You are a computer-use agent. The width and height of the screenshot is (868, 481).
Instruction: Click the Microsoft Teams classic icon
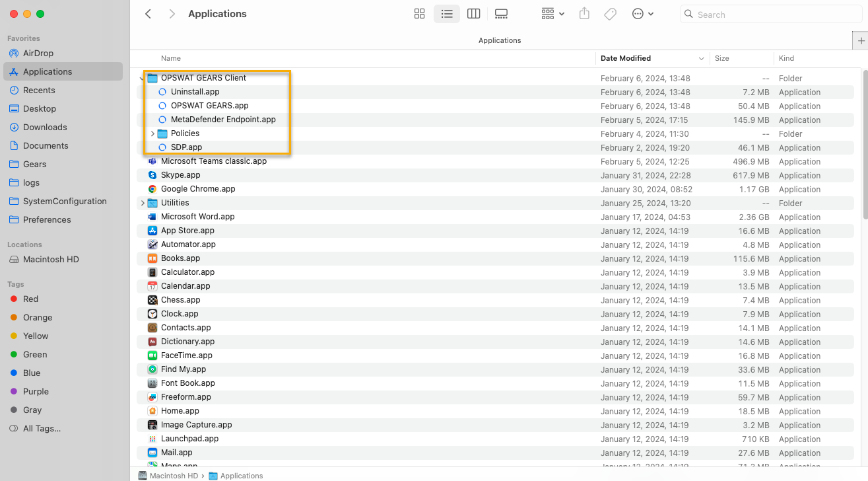coord(152,161)
